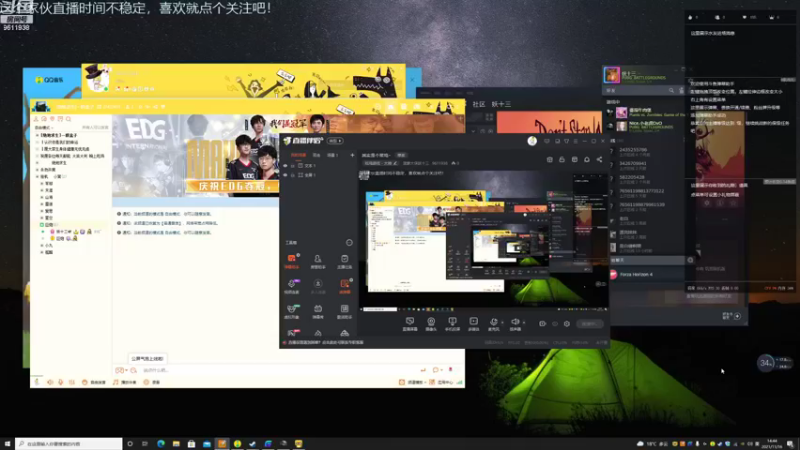This screenshot has height=450, width=800.
Task: Toggle visibility of the 文本 1 source
Action: pyautogui.click(x=285, y=166)
